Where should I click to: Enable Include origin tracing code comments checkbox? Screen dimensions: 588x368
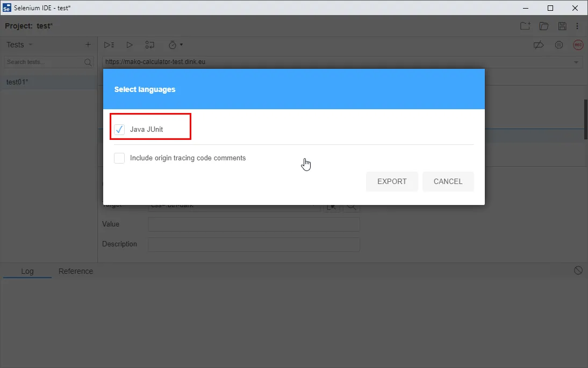(119, 158)
